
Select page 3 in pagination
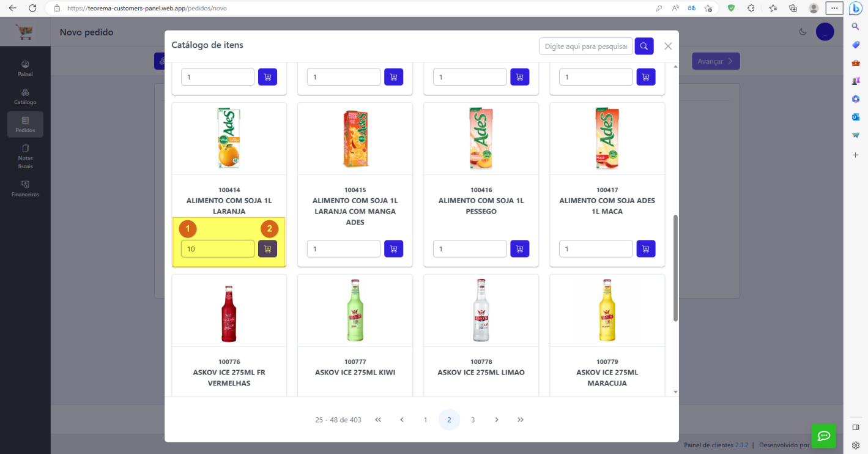pos(473,420)
